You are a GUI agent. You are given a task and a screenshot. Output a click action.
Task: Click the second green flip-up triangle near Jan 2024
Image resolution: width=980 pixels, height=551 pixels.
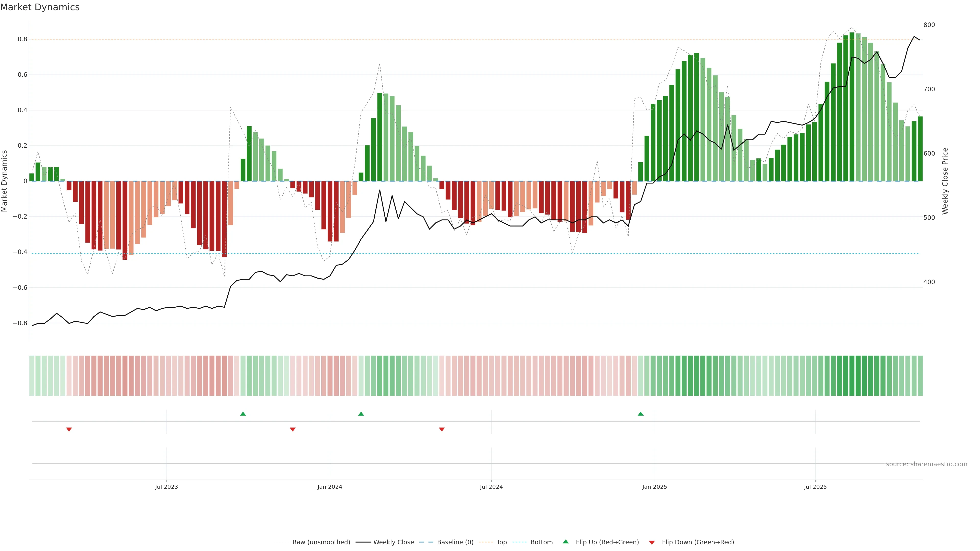361,414
